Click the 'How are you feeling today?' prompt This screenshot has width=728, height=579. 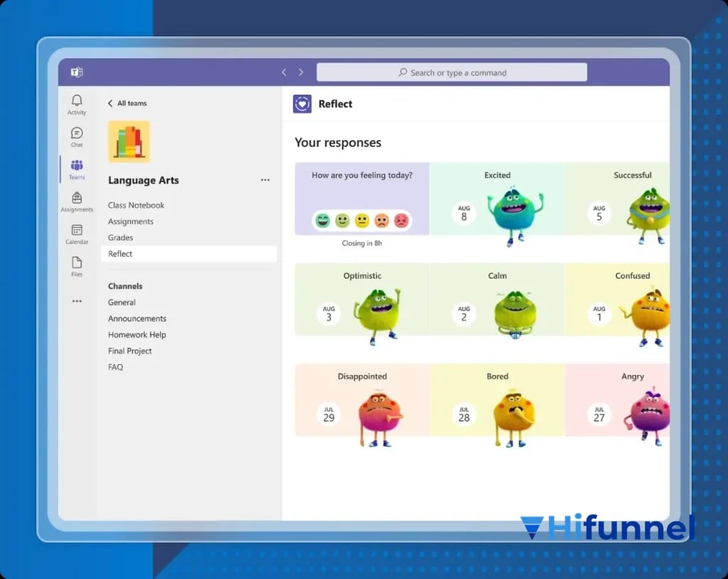(362, 175)
